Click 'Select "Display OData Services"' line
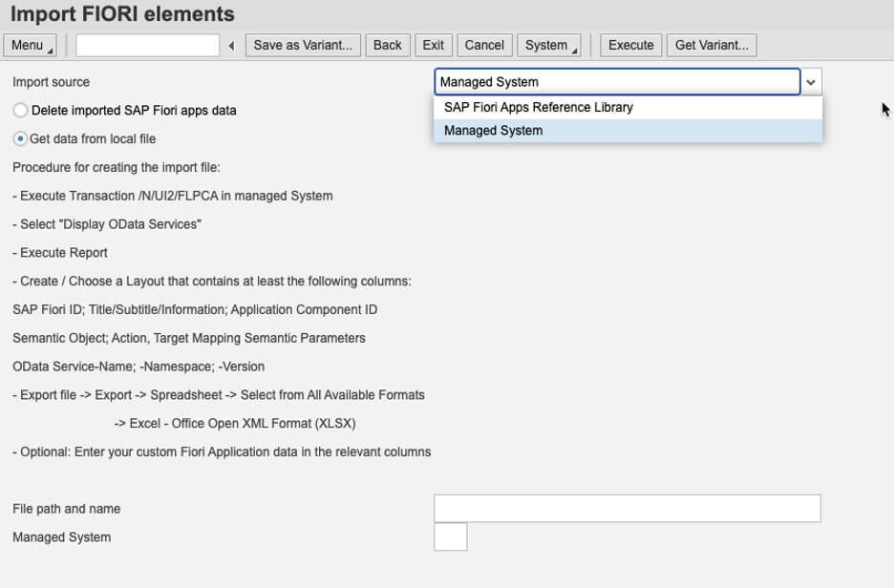 (107, 224)
